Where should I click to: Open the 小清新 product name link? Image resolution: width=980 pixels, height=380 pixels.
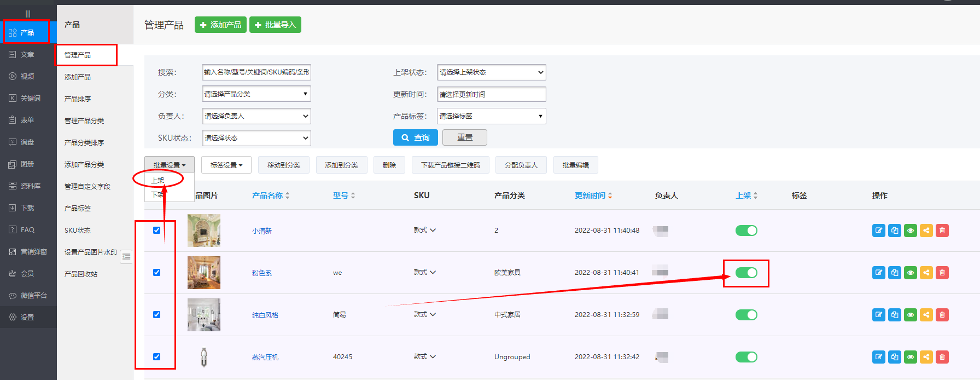[262, 231]
